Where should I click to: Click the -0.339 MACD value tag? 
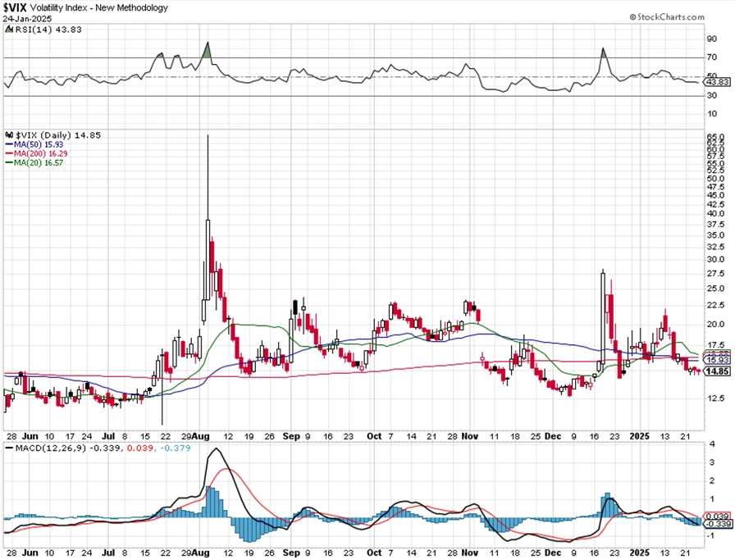tap(718, 523)
